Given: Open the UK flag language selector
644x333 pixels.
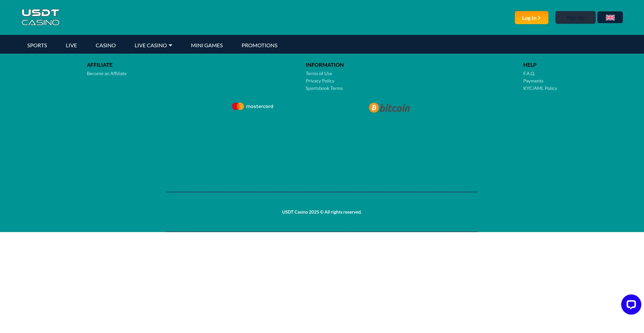Looking at the screenshot, I should (x=610, y=17).
